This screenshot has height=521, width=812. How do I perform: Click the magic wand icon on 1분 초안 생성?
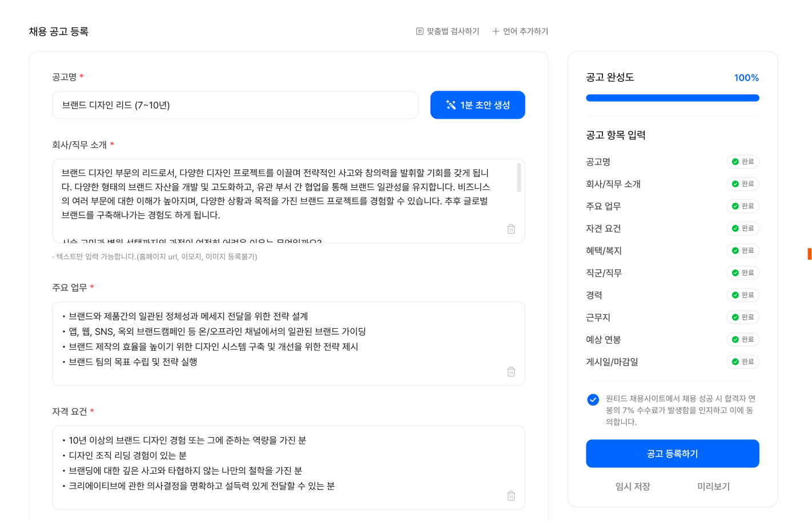tap(451, 105)
